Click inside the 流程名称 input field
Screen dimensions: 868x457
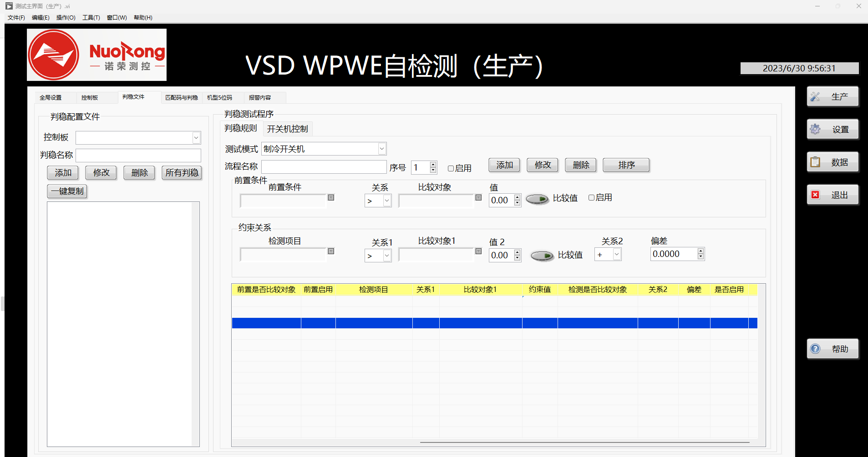324,166
